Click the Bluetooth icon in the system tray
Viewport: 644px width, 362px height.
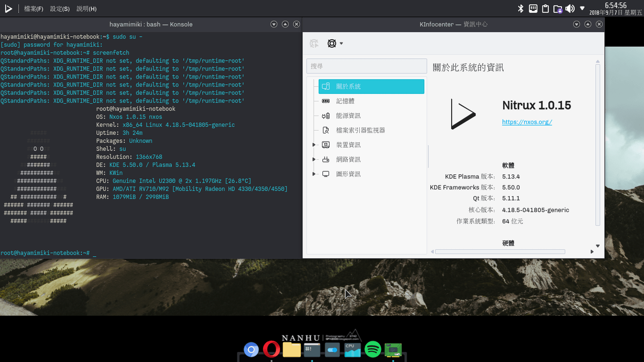[521, 8]
